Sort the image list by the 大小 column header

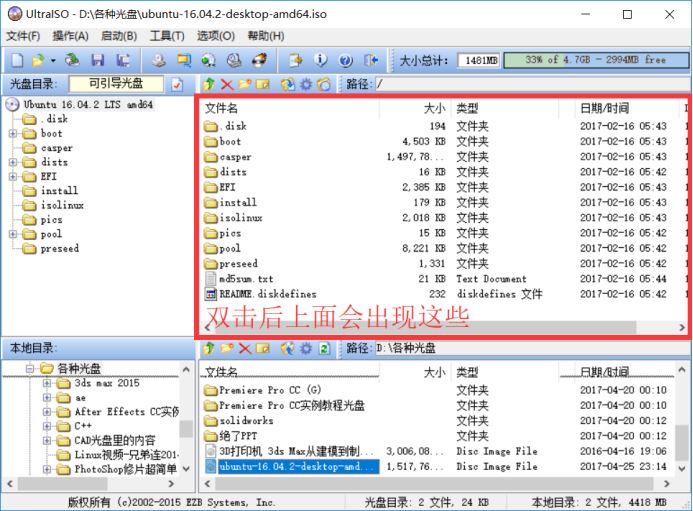coord(415,108)
